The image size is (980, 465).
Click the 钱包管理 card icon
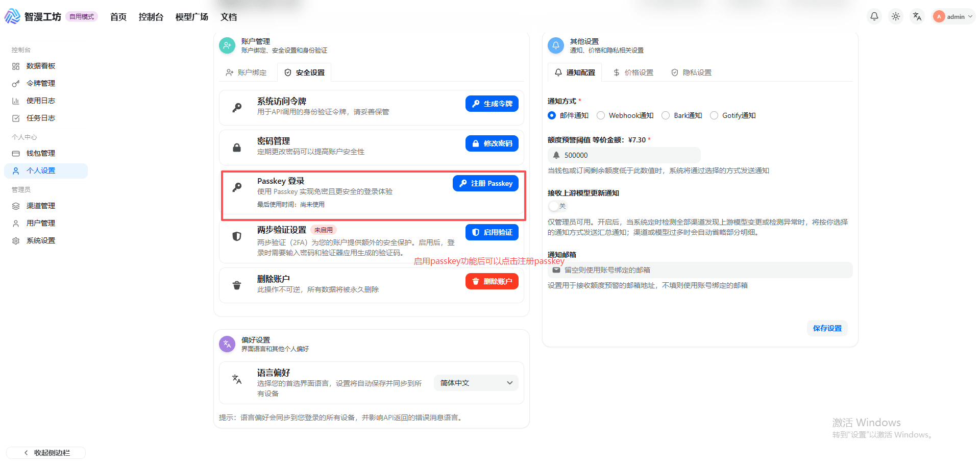pyautogui.click(x=16, y=154)
